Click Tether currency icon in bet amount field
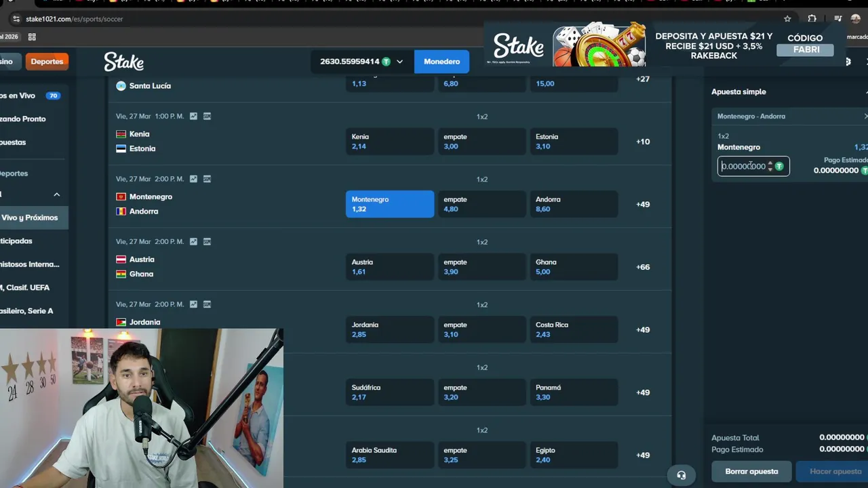This screenshot has width=868, height=488. tap(779, 166)
